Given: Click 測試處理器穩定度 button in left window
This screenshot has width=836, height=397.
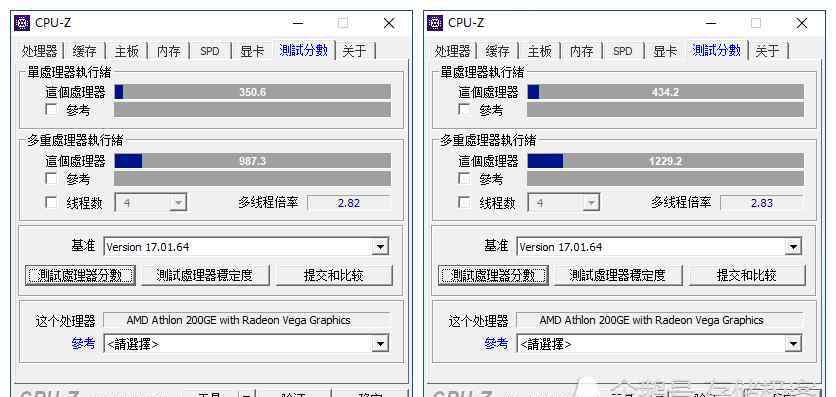Looking at the screenshot, I should pos(205,276).
